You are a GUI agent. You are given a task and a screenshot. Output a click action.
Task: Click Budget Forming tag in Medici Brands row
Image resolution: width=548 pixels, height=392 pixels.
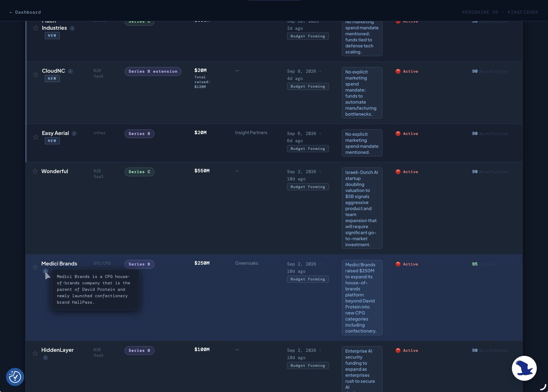(x=308, y=279)
